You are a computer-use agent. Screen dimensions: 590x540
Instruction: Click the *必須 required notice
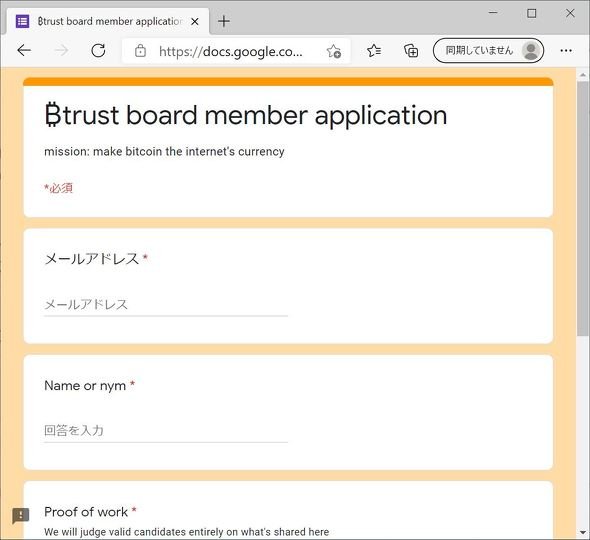coord(58,187)
